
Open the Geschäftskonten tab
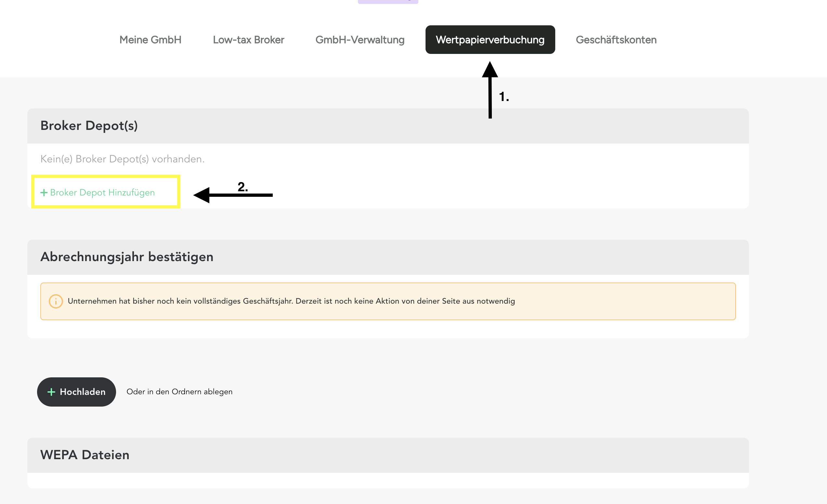click(x=616, y=40)
